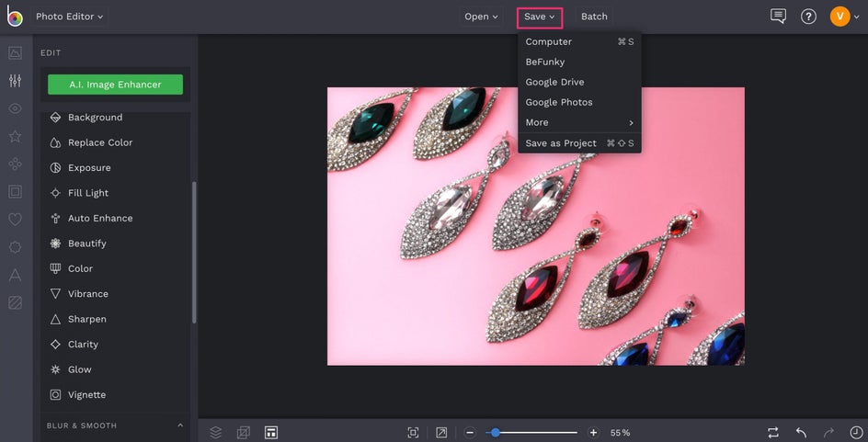Open the Frames sidebar icon
This screenshot has height=442, width=868.
[x=15, y=191]
